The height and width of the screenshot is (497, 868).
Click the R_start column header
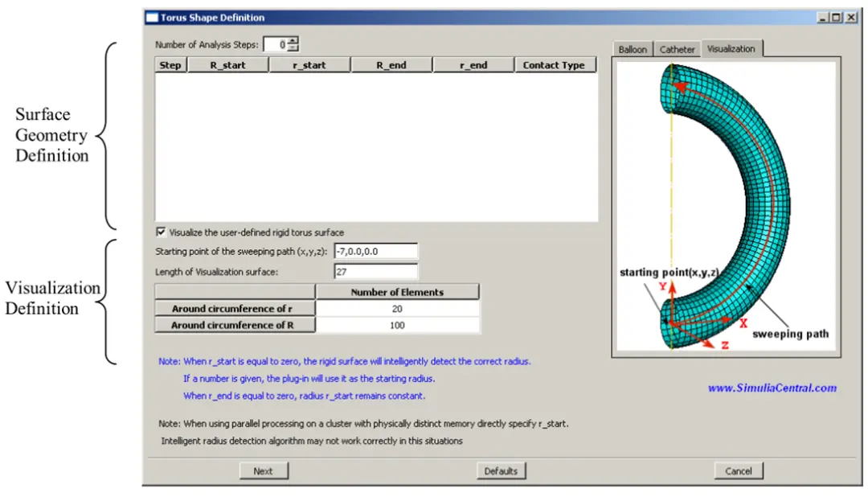pos(228,65)
